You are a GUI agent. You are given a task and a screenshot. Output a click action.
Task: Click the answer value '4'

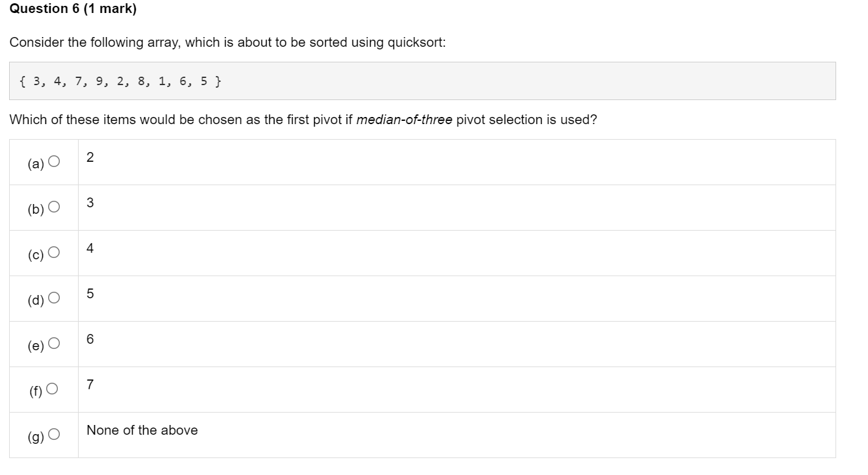coord(90,248)
